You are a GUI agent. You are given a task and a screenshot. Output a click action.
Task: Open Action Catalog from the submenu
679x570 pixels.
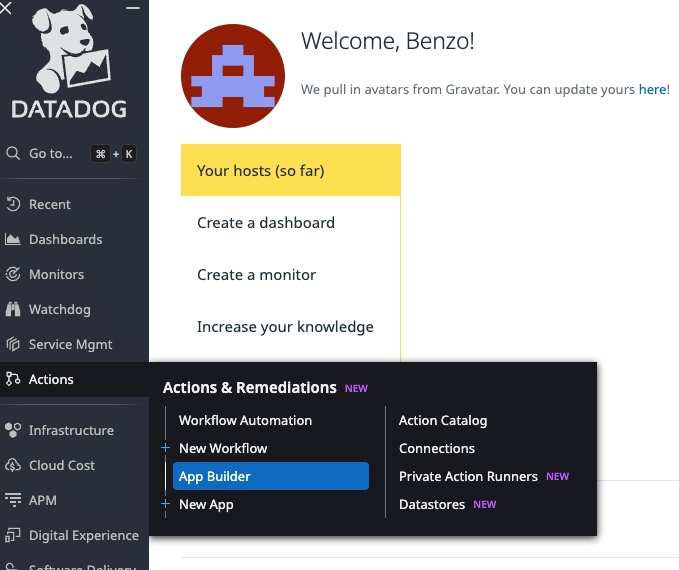[443, 420]
